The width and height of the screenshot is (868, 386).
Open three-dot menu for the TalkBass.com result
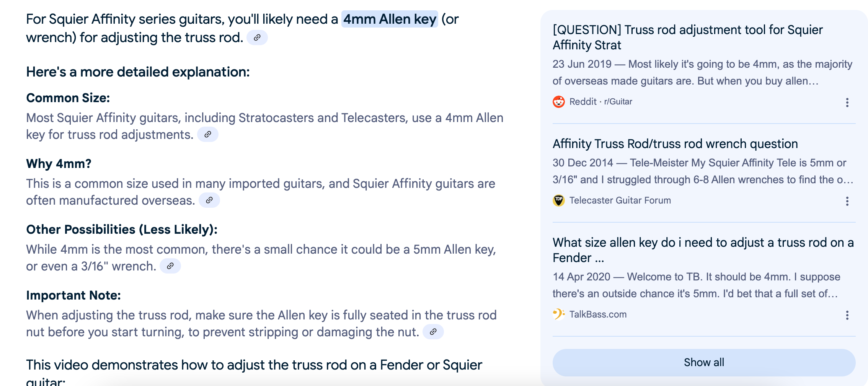pos(847,315)
